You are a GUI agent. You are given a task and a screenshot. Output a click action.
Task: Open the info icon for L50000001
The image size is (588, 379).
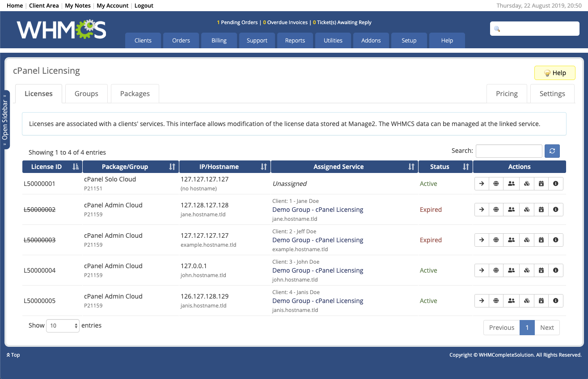(x=556, y=184)
